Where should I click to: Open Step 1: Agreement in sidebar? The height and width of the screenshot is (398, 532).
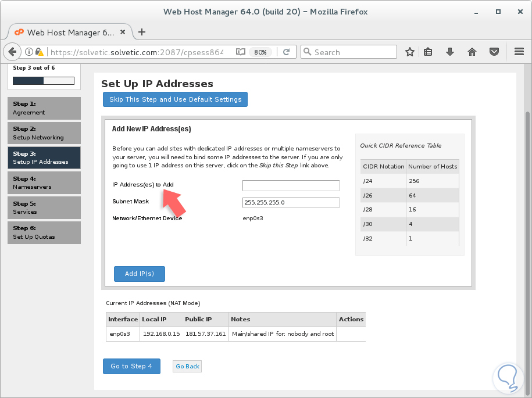(44, 108)
